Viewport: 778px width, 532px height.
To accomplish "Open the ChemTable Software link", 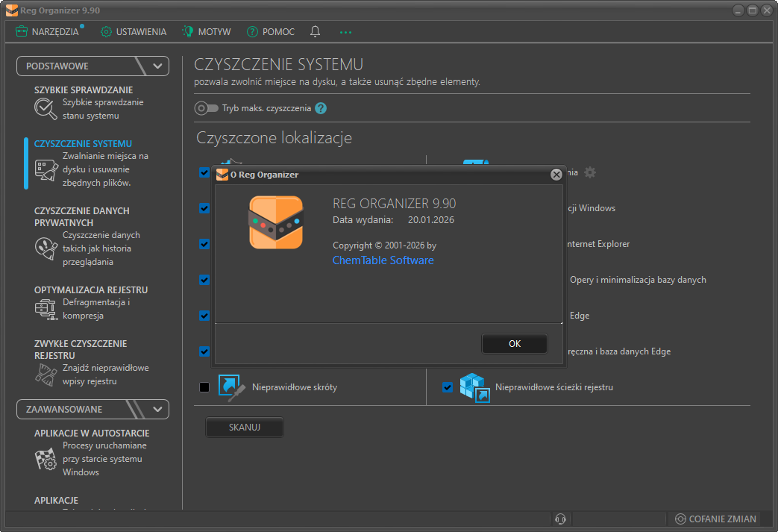I will [383, 260].
